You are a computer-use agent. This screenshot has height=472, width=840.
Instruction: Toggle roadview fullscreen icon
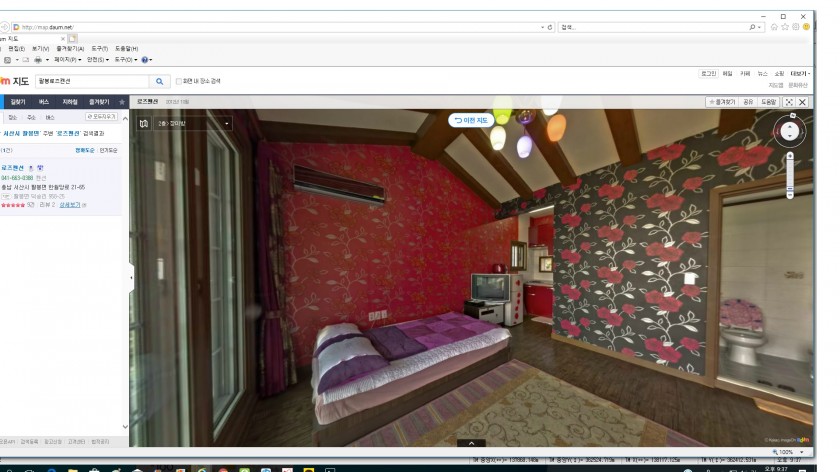click(x=789, y=102)
